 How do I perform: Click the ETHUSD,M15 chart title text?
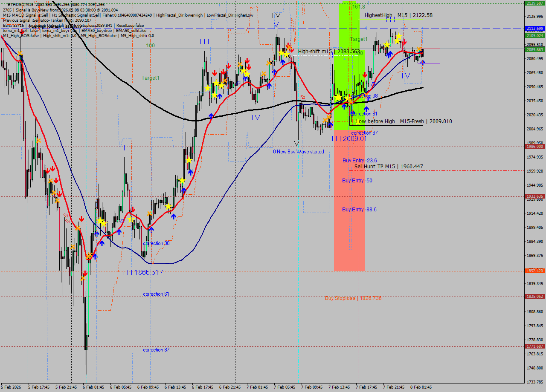pos(26,4)
